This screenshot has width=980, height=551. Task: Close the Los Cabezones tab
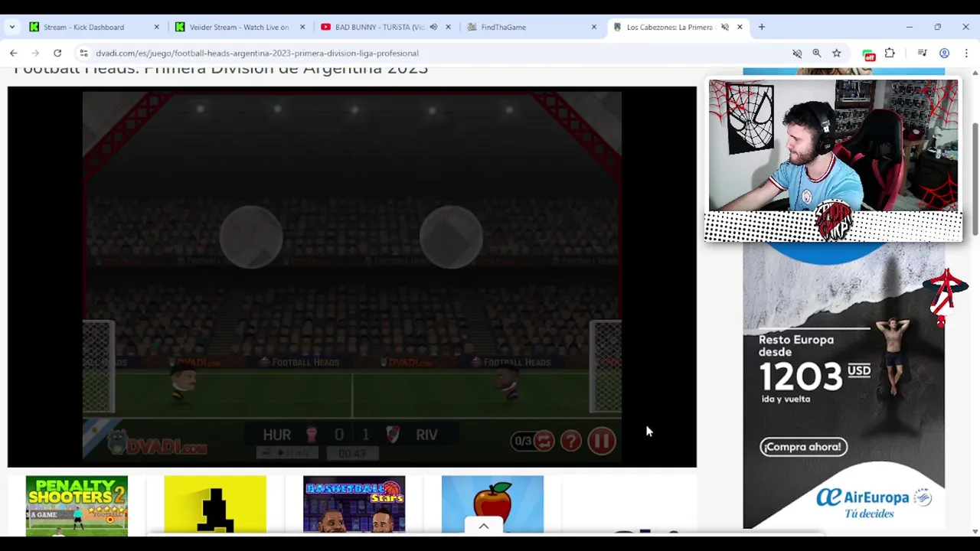pyautogui.click(x=740, y=27)
